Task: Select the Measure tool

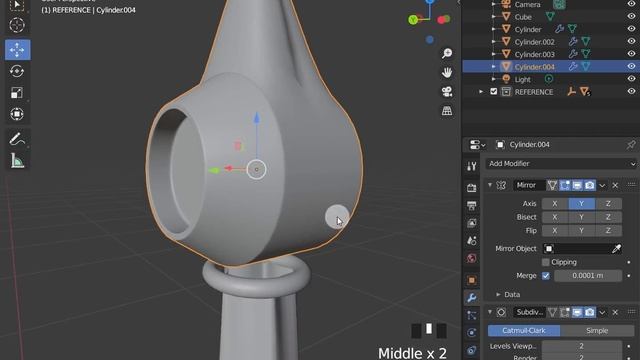Action: [17, 161]
